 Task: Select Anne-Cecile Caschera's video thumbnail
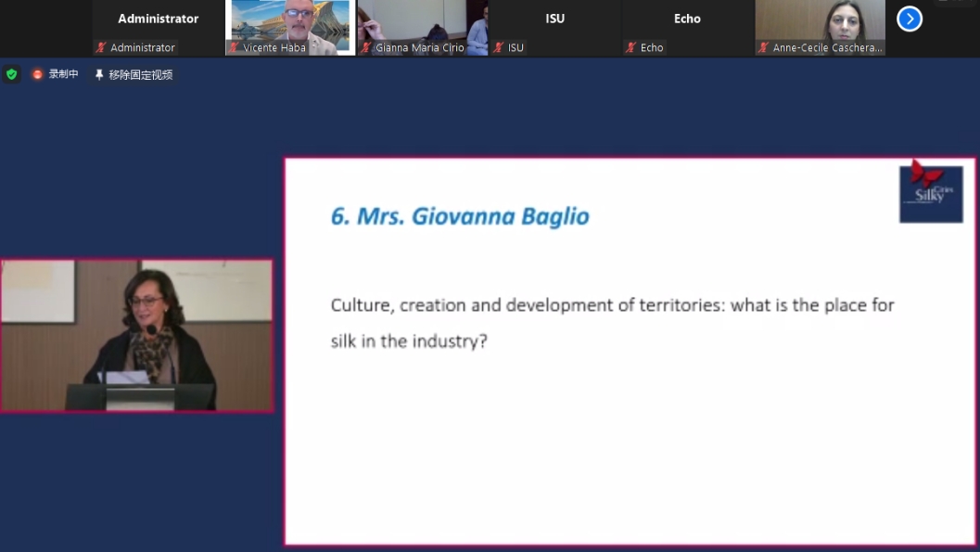820,22
